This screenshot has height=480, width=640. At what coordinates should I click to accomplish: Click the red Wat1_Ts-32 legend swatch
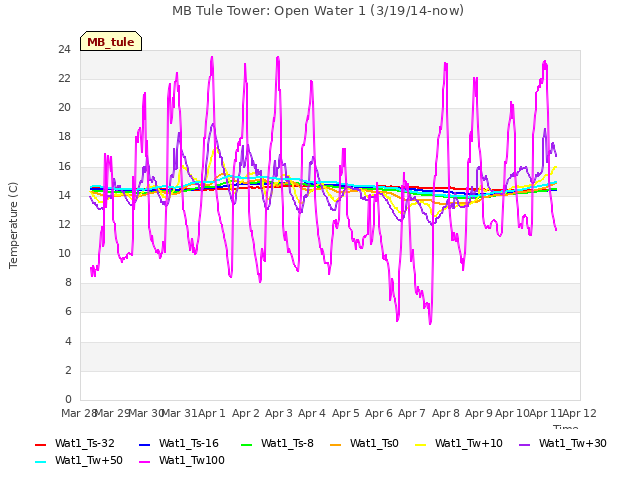click(41, 444)
